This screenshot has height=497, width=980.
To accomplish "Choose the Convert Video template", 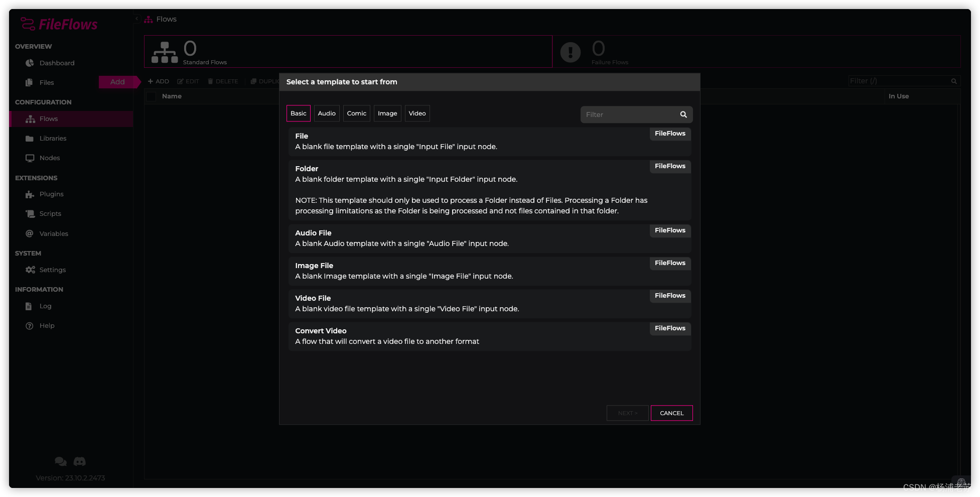I will 490,336.
